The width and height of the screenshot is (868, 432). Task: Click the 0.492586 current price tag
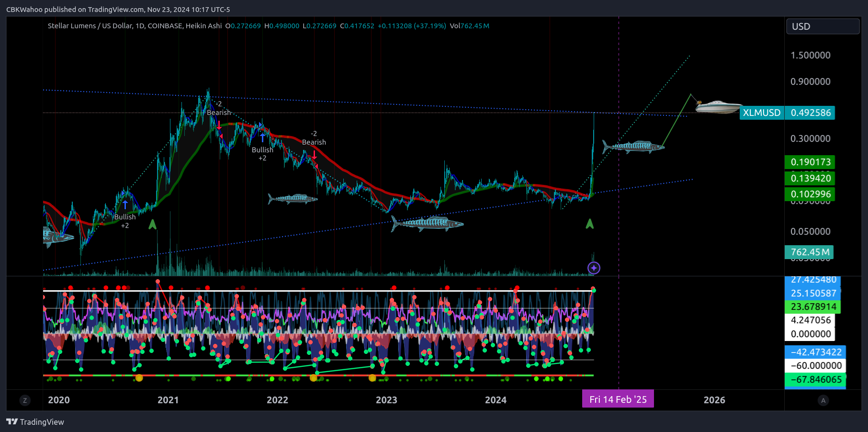tap(810, 113)
